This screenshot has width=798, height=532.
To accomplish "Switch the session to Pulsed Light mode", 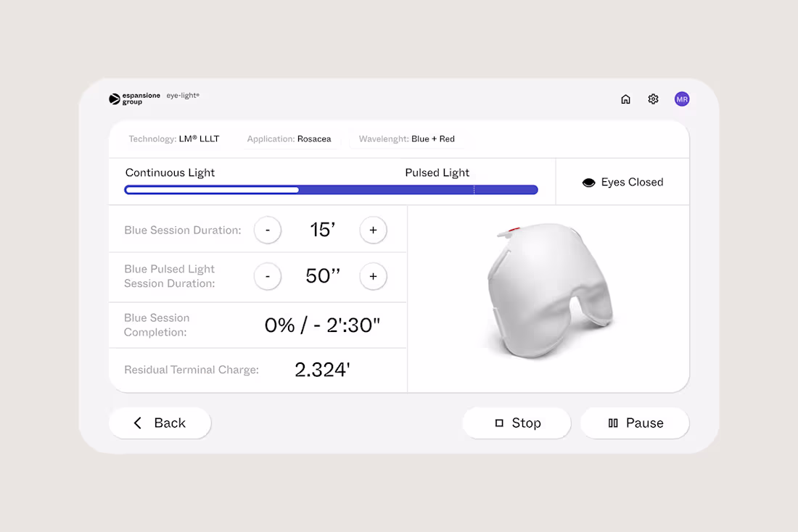I will click(437, 173).
